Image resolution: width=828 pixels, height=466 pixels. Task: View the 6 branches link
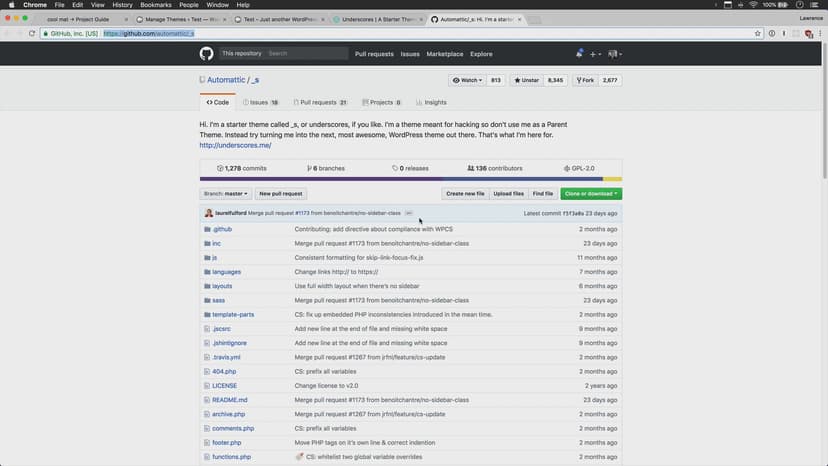[x=326, y=169]
